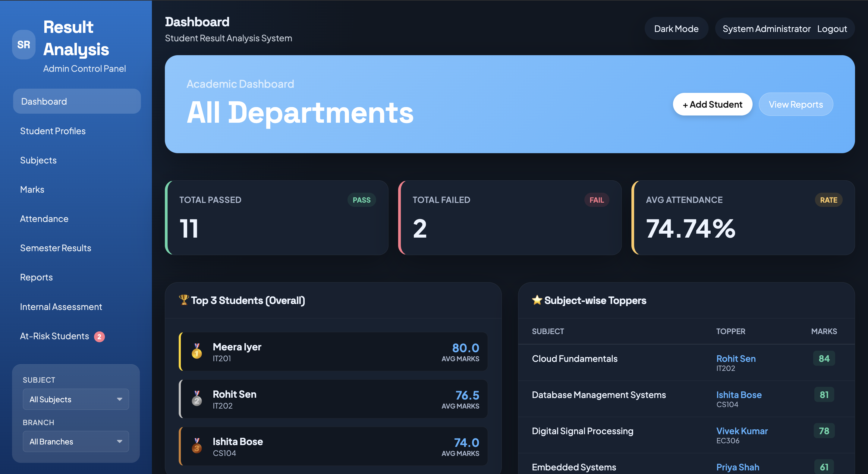Click the FAIL badge on Total Failed
This screenshot has width=868, height=474.
click(596, 200)
